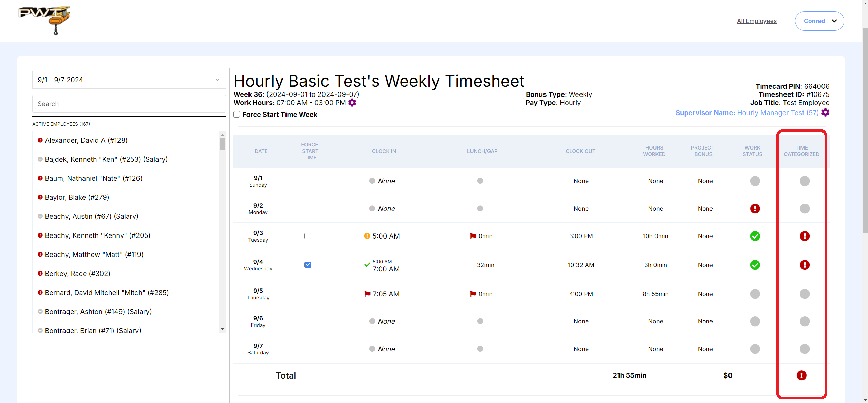Image resolution: width=868 pixels, height=403 pixels.
Task: Enable Force Start Time Week checkbox
Action: pyautogui.click(x=237, y=115)
